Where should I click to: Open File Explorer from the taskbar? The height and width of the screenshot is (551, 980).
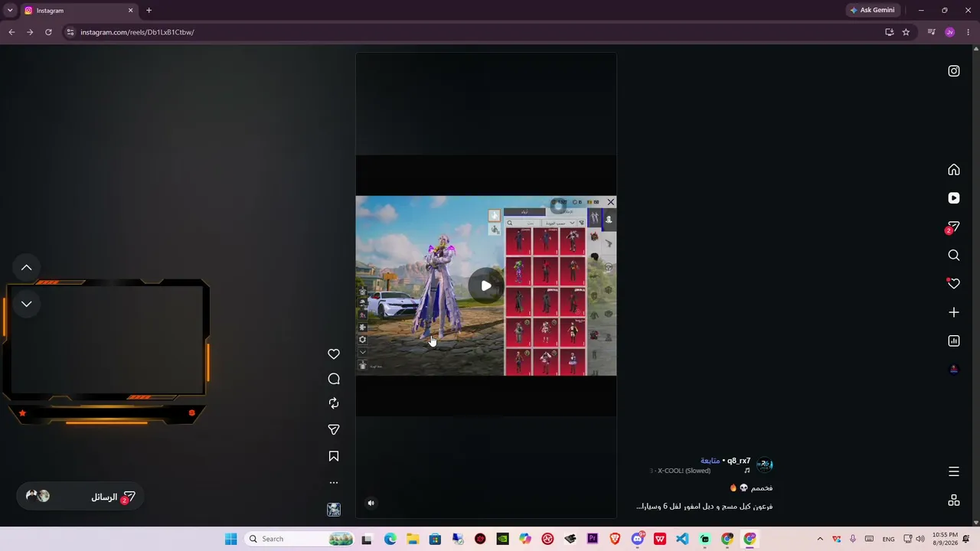coord(412,539)
